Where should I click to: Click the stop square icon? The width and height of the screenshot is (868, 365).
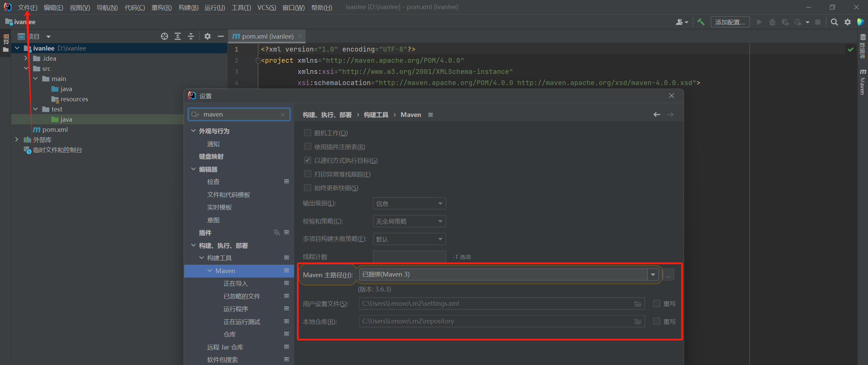pyautogui.click(x=818, y=22)
